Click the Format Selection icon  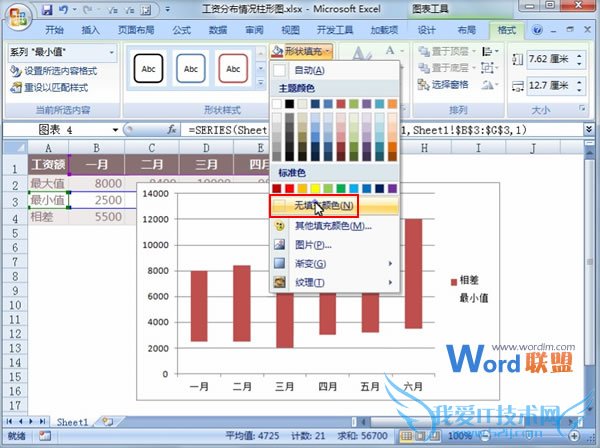pos(15,71)
